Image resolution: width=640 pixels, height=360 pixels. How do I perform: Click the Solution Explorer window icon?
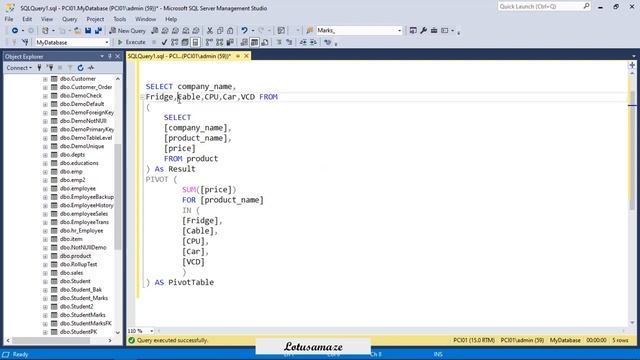[413, 31]
